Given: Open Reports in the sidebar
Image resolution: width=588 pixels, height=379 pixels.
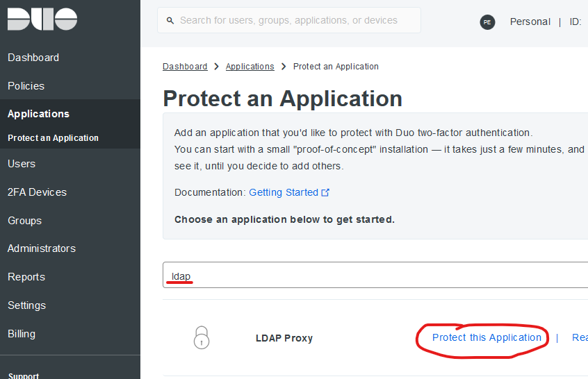Looking at the screenshot, I should (x=26, y=277).
